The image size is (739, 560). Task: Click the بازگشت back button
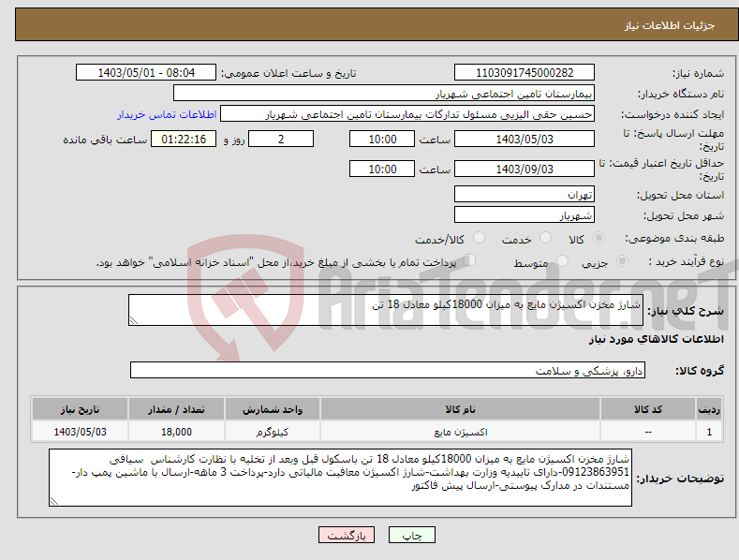(x=347, y=535)
